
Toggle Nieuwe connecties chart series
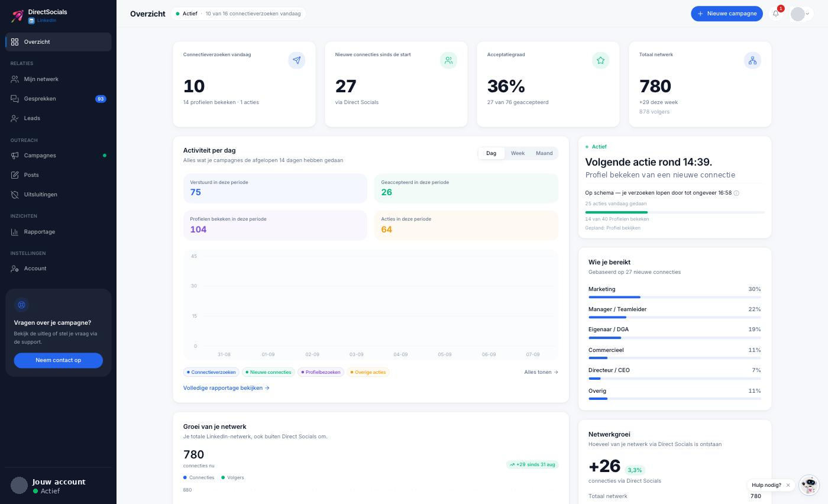[x=269, y=372]
